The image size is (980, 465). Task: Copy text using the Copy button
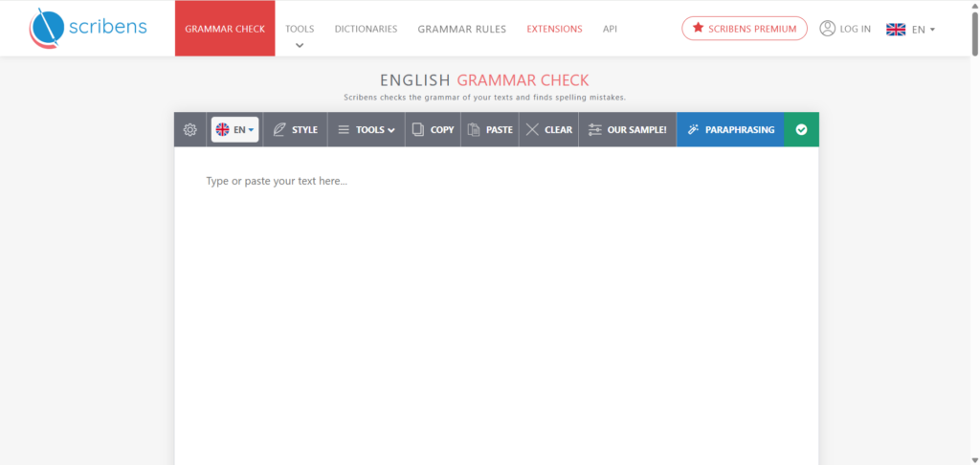tap(433, 130)
